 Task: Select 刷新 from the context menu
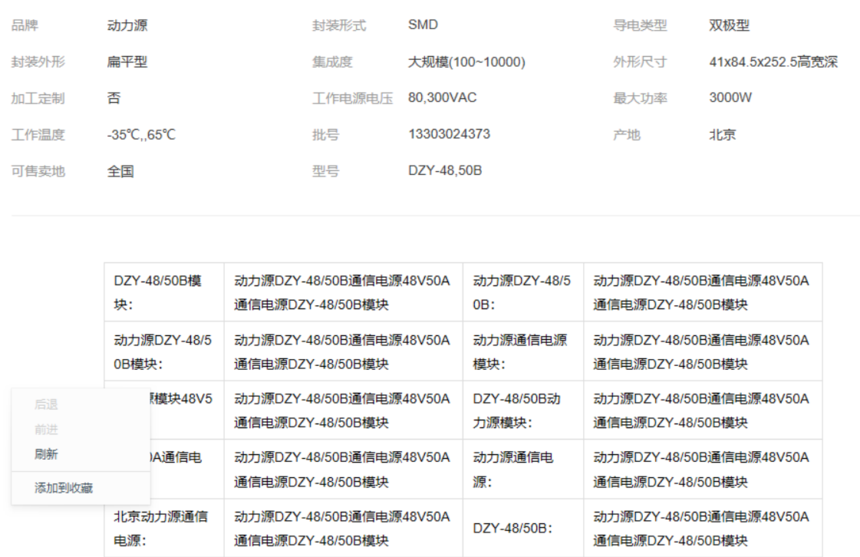pyautogui.click(x=46, y=454)
